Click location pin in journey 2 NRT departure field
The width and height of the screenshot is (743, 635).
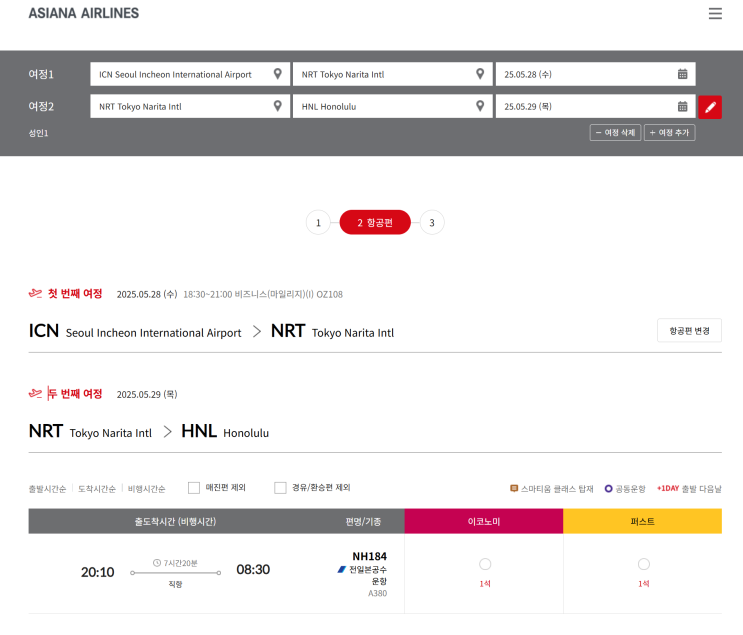point(278,106)
